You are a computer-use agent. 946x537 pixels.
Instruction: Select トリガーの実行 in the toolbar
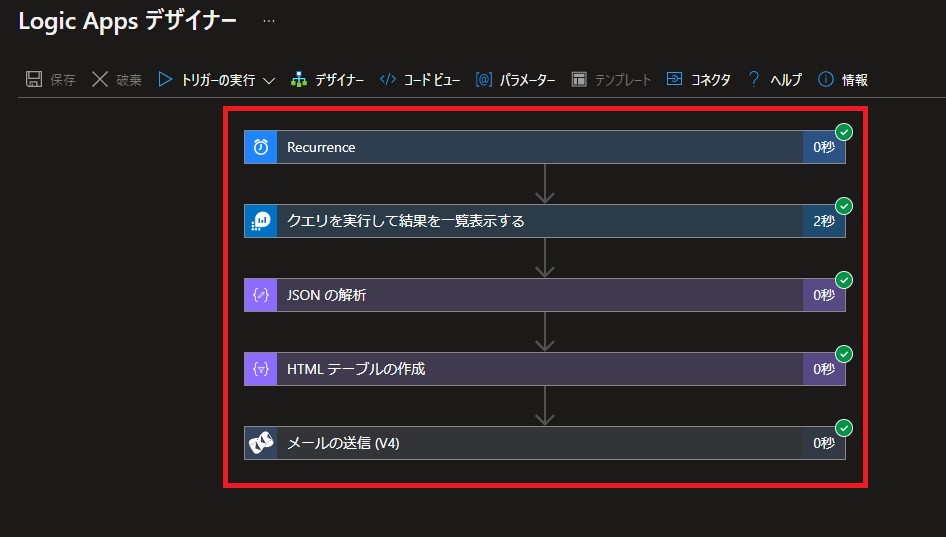tap(218, 80)
